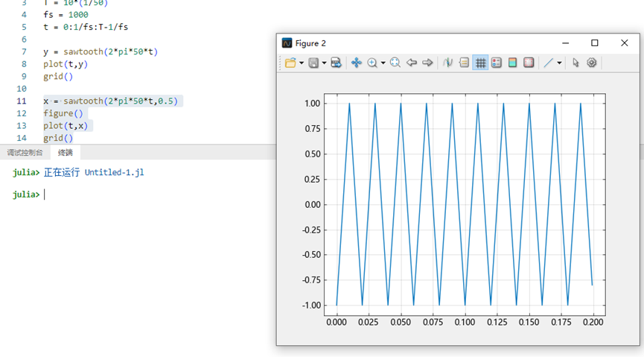644x357 pixels.
Task: Open a file with the folder icon
Action: 290,63
